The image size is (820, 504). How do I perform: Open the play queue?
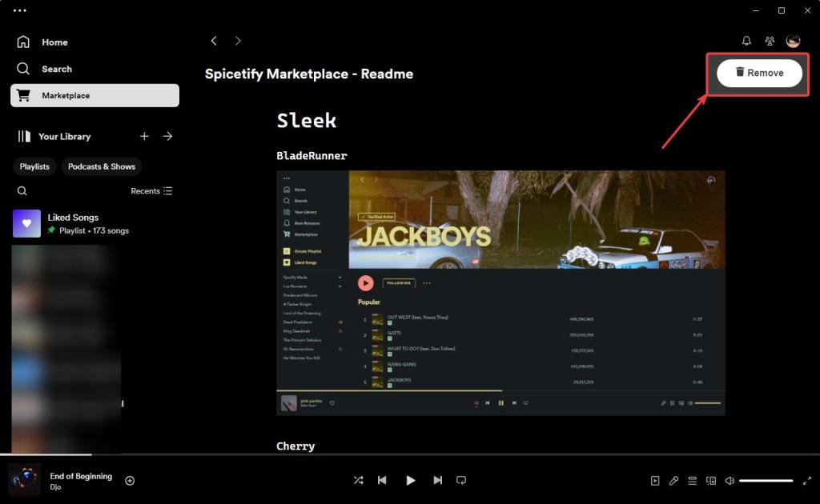point(693,481)
